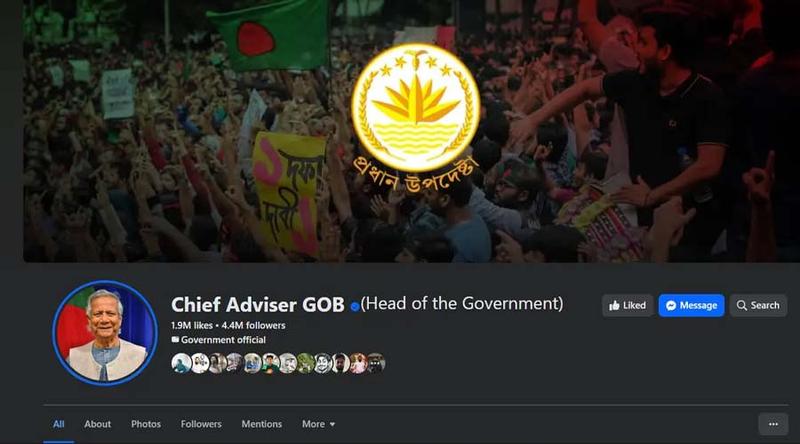
Task: View the Followers tab
Action: tap(201, 424)
